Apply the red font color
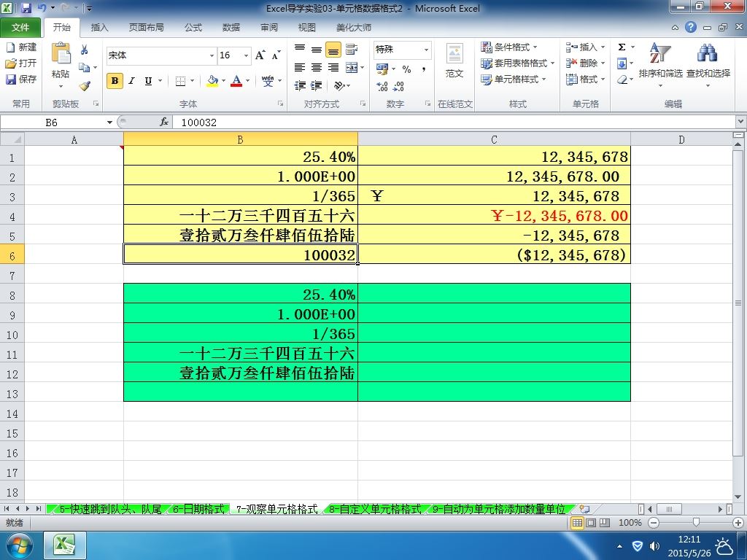The image size is (747, 560). tap(236, 81)
